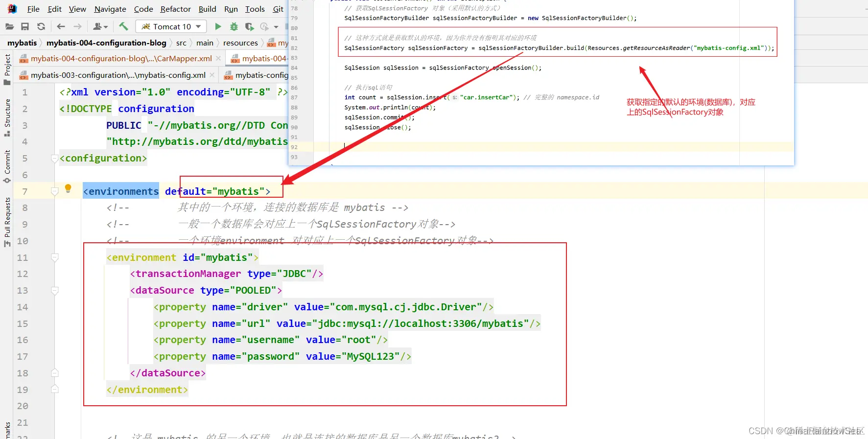This screenshot has height=439, width=868.
Task: Open the Refactor menu
Action: point(176,9)
